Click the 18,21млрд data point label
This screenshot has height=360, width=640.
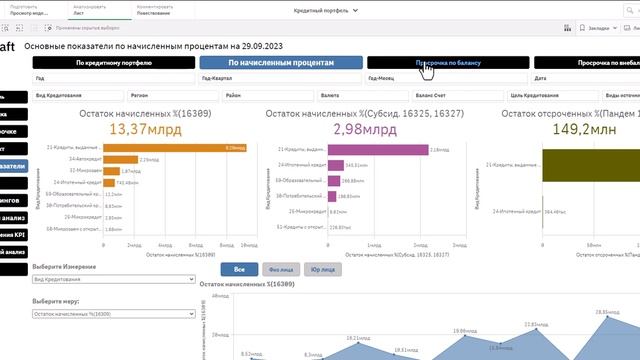click(x=358, y=338)
